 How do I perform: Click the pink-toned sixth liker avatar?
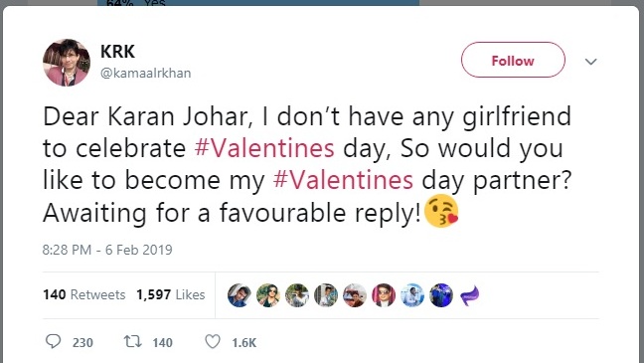point(384,295)
